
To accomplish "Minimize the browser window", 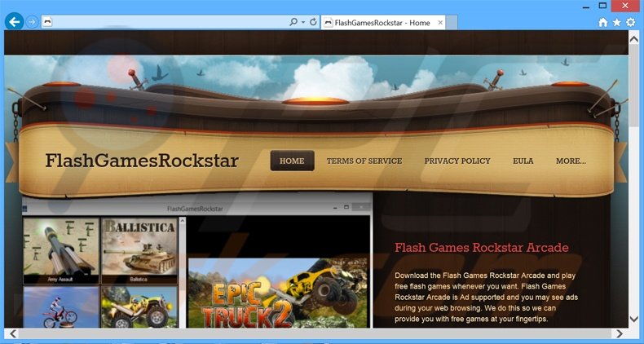I will pos(585,7).
